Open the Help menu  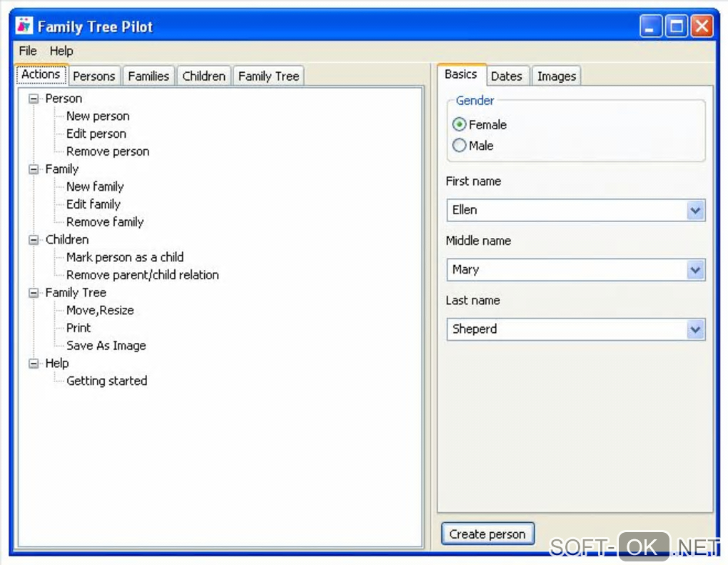coord(61,51)
